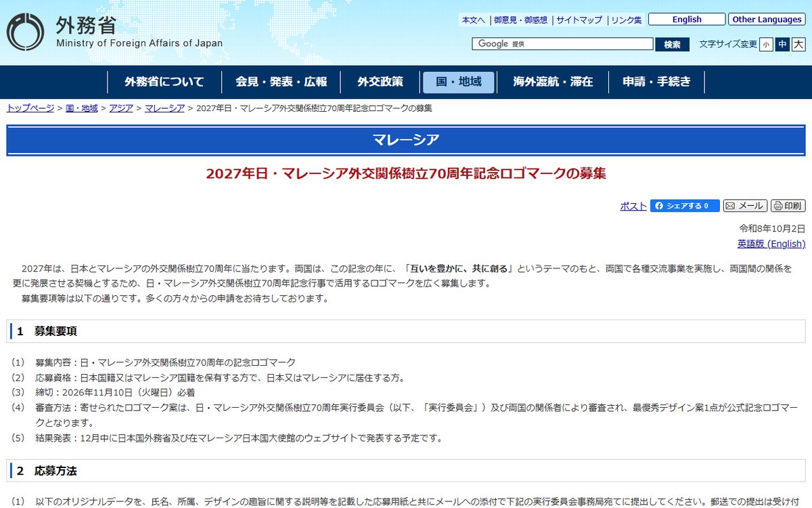Screen dimensions: 812x508
Task: Set font size to 大 (large)
Action: coord(798,44)
